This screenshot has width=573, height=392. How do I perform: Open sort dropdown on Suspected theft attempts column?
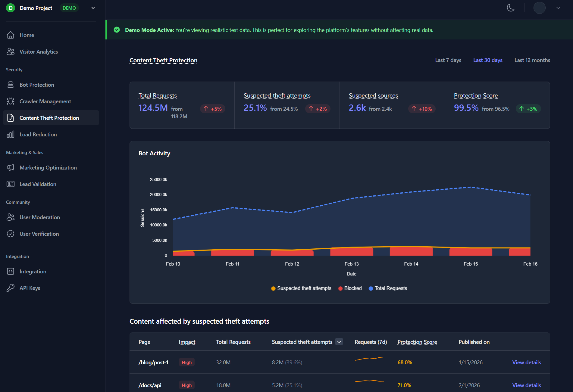pos(339,342)
